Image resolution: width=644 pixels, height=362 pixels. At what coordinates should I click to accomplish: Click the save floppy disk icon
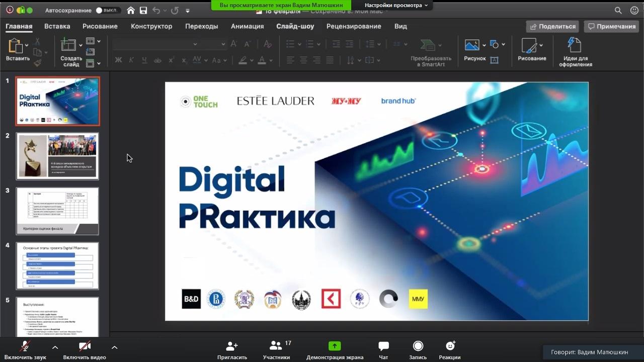[143, 11]
